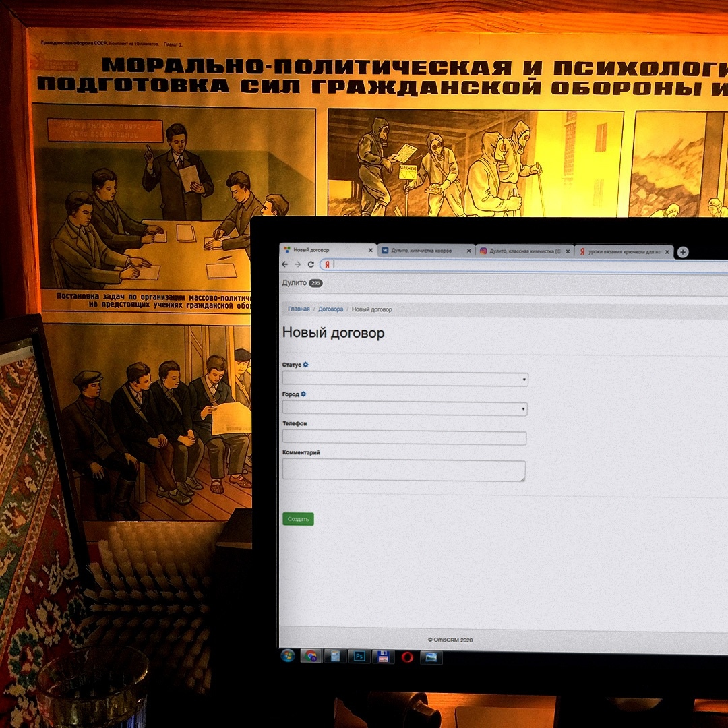Click the gear icon next to Статус
Screen dimensions: 728x728
click(305, 365)
